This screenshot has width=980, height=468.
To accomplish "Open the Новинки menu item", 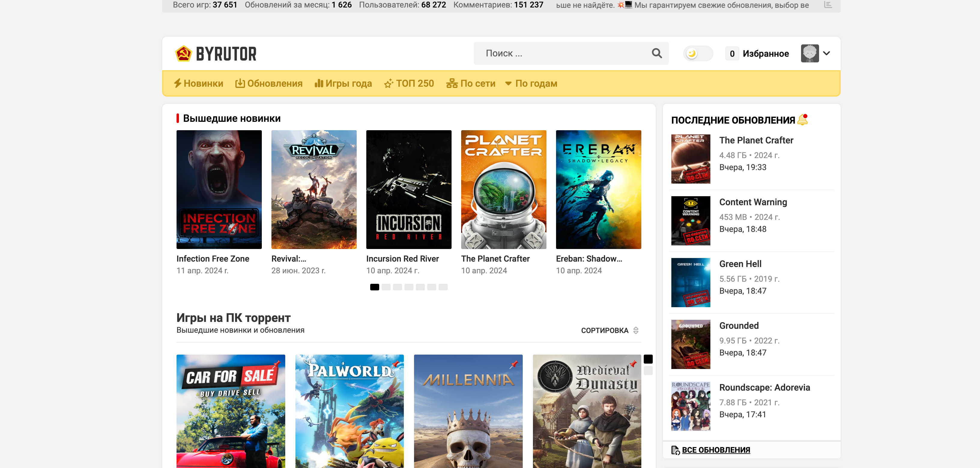I will click(198, 83).
